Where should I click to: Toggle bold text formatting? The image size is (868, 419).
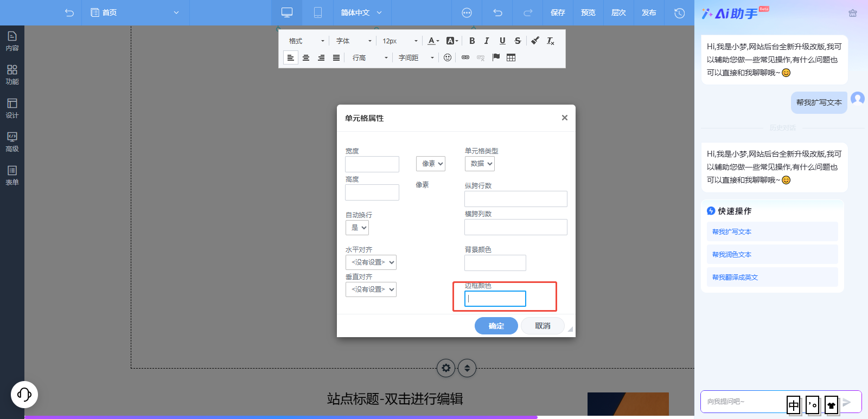click(x=472, y=41)
